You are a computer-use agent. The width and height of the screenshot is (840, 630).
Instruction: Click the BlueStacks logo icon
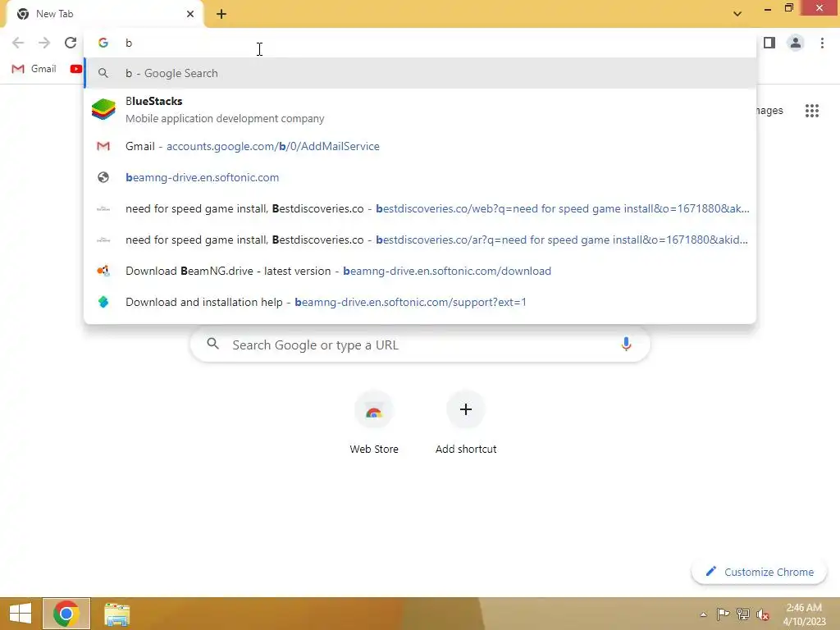[103, 109]
